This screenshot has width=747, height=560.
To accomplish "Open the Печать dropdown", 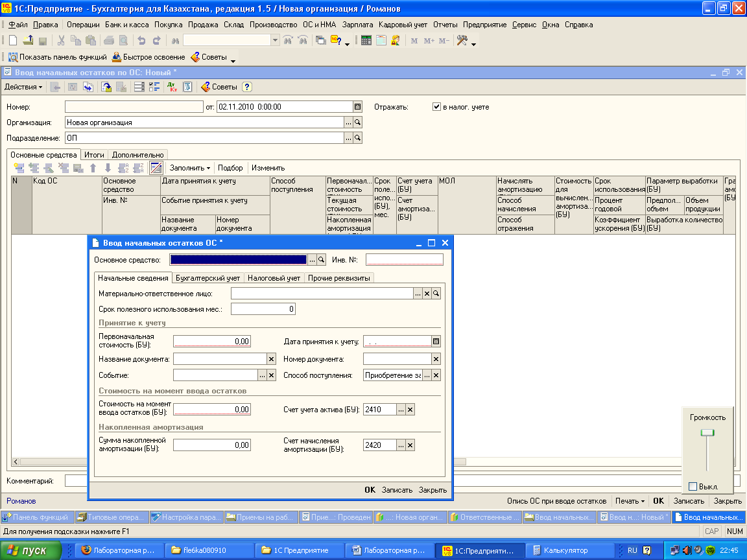I will coord(630,501).
